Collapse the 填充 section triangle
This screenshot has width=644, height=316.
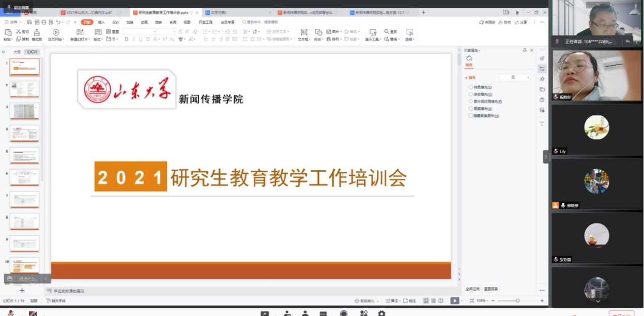coord(466,78)
